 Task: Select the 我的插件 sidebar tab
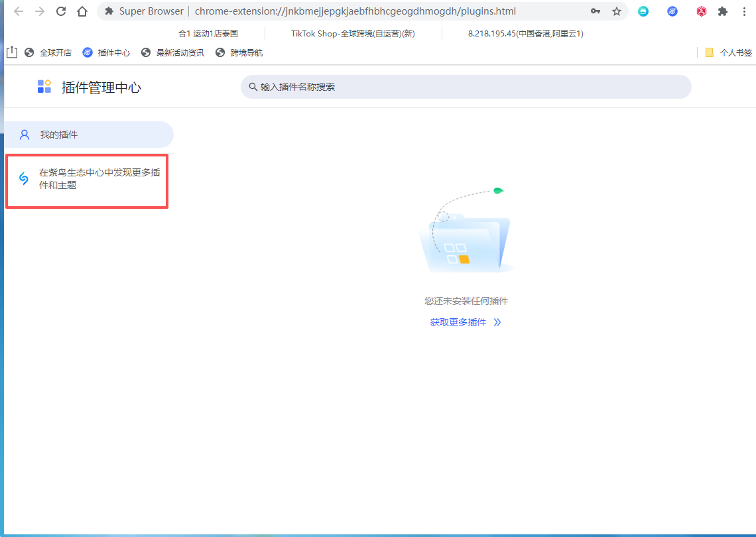[88, 135]
